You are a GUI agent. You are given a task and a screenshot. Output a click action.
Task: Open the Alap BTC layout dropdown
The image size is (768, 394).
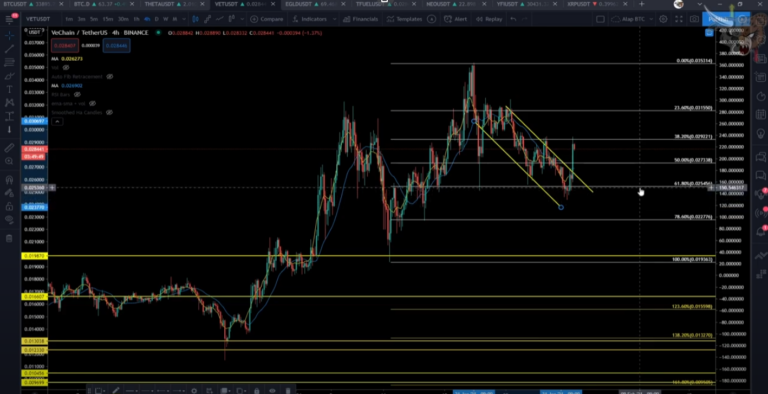tap(633, 19)
